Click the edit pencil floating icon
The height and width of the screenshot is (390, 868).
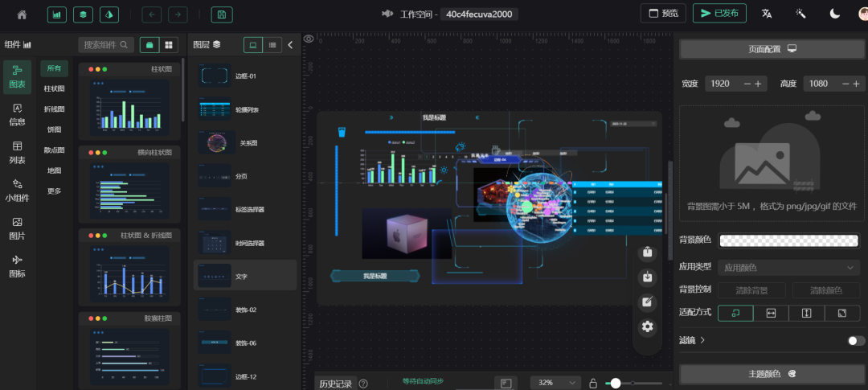pos(647,302)
